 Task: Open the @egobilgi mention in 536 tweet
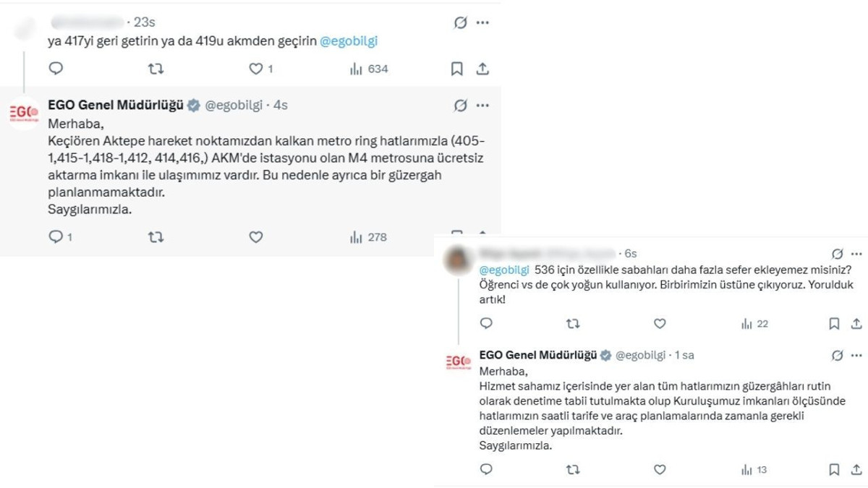click(504, 270)
